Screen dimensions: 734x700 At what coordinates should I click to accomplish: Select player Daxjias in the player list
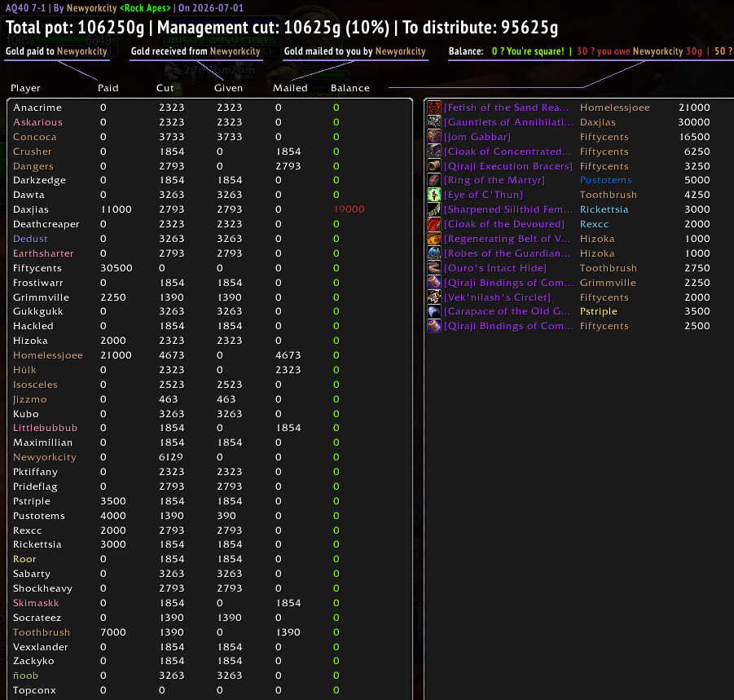tap(31, 209)
